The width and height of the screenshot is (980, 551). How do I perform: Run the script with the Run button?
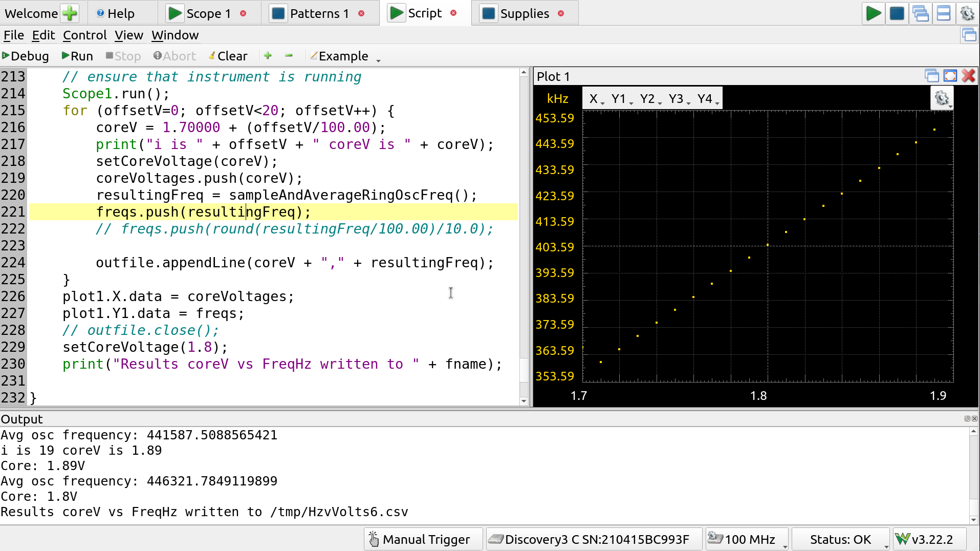click(77, 56)
